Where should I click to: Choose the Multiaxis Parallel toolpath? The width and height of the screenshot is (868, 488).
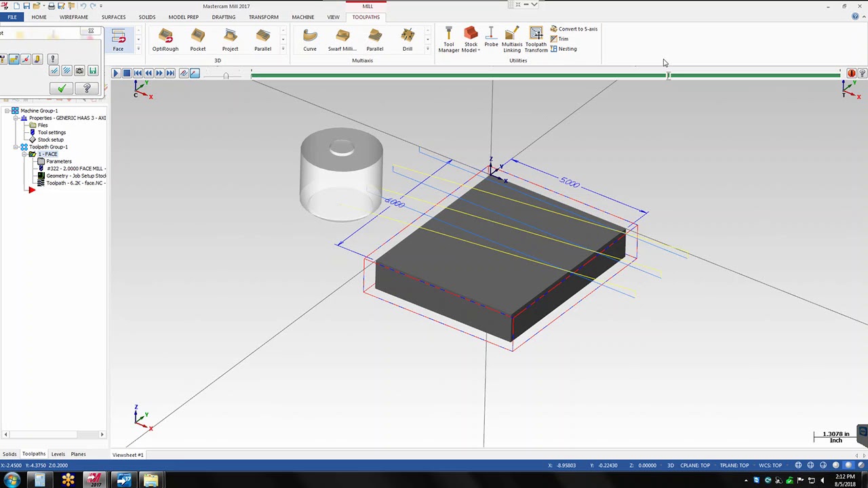375,40
